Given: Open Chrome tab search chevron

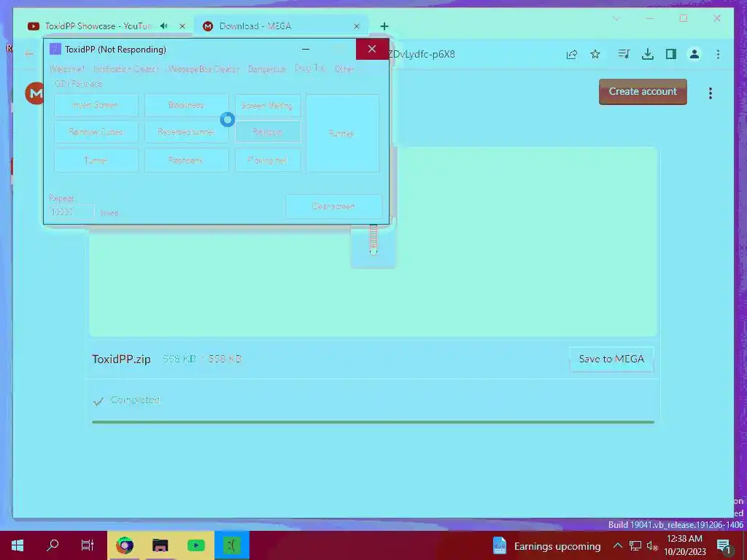Looking at the screenshot, I should point(616,18).
